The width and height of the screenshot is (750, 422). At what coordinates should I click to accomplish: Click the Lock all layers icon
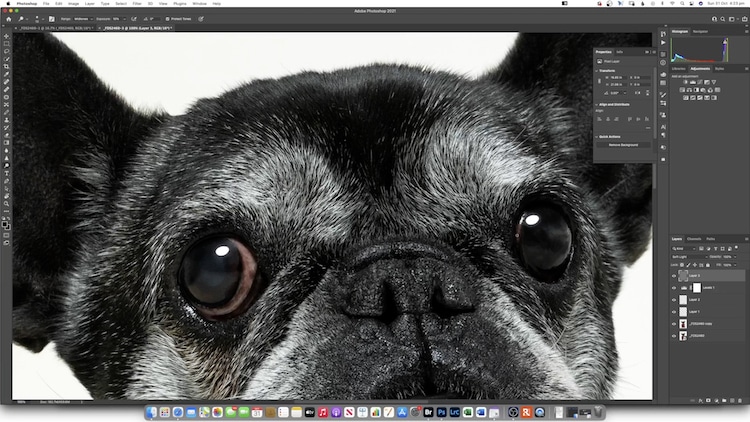tap(706, 265)
